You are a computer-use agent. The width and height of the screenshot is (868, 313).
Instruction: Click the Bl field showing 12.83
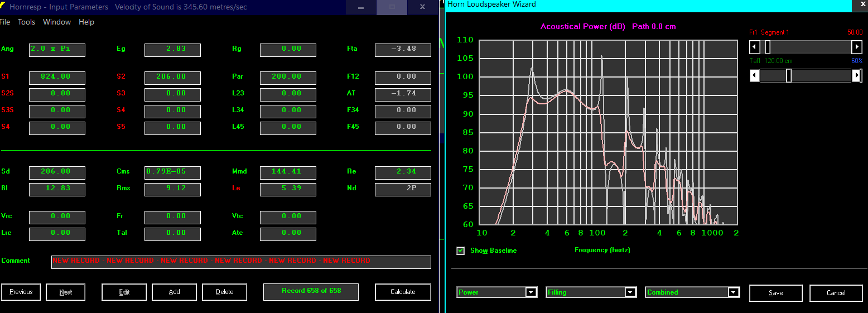[57, 189]
